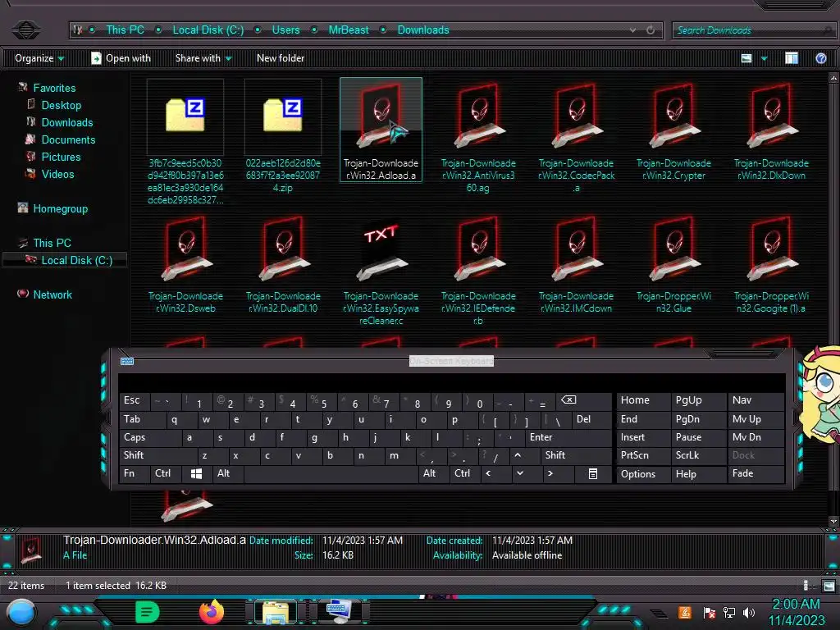The height and width of the screenshot is (630, 840).
Task: Toggle the left Shift key
Action: tap(158, 455)
